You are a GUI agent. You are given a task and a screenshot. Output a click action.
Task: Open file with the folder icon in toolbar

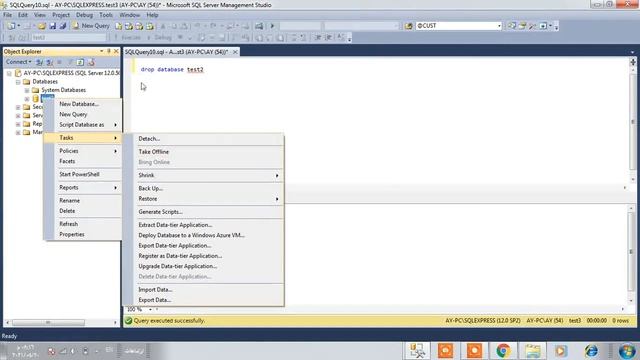coord(42,26)
